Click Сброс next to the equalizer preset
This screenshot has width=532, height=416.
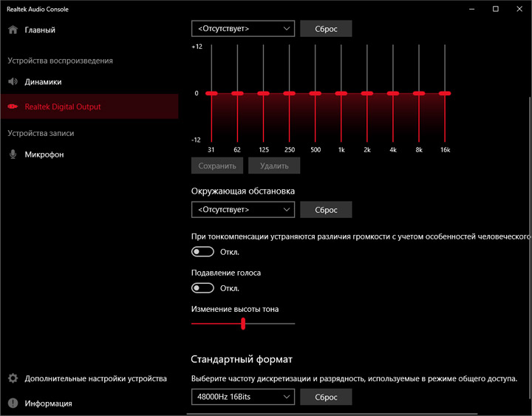pyautogui.click(x=326, y=29)
